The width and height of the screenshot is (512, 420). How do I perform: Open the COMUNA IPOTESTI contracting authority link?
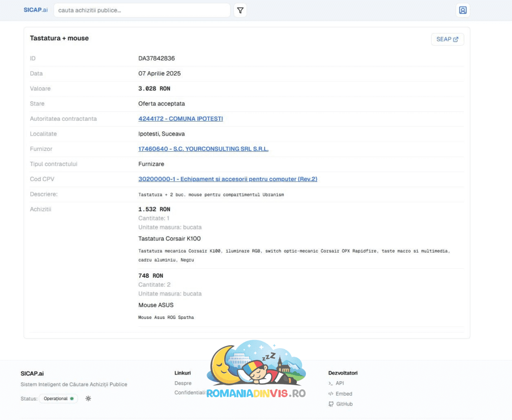(x=180, y=119)
